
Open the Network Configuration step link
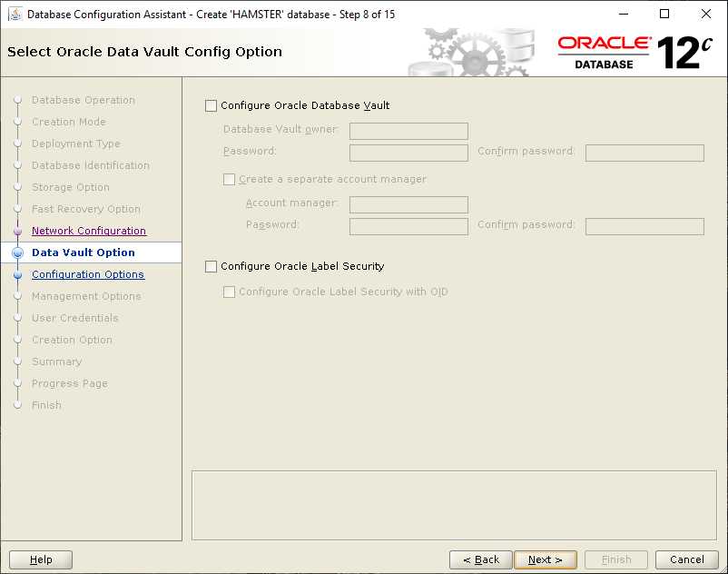coord(89,231)
